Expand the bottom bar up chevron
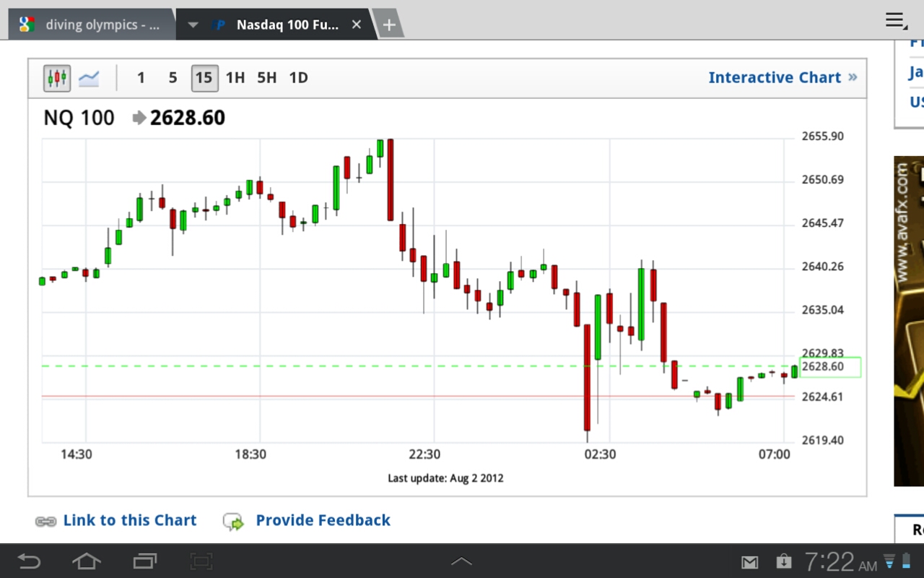Viewport: 924px width, 578px height. point(461,561)
